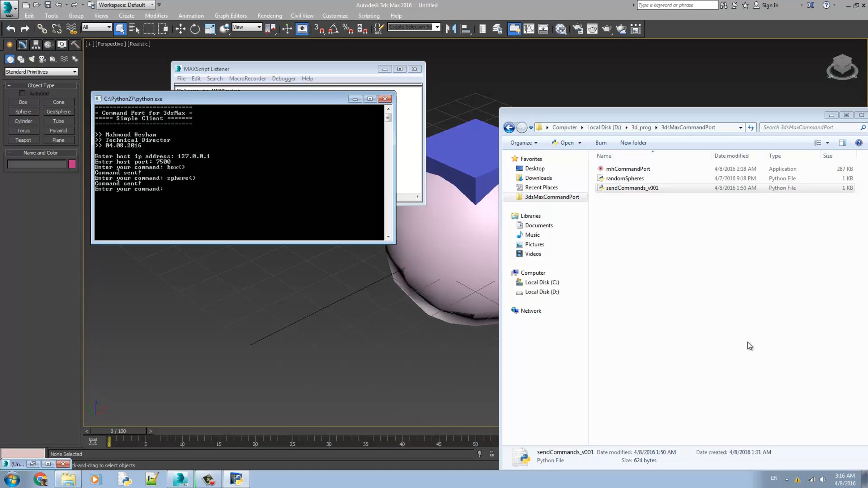Toggle Angle Snap in main toolbar

click(x=333, y=29)
